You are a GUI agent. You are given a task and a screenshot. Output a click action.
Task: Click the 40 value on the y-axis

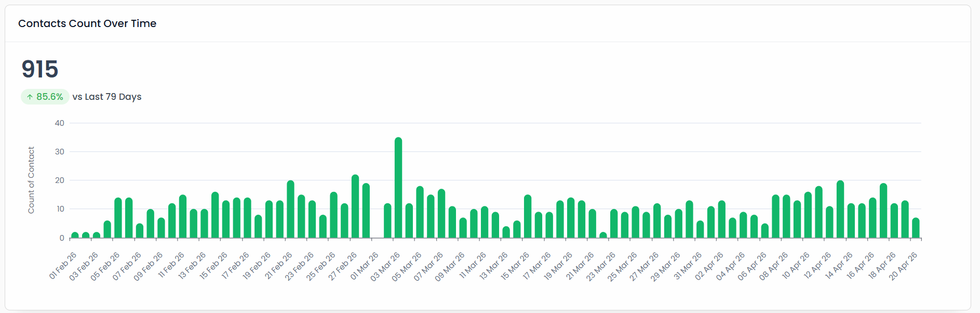coord(60,123)
